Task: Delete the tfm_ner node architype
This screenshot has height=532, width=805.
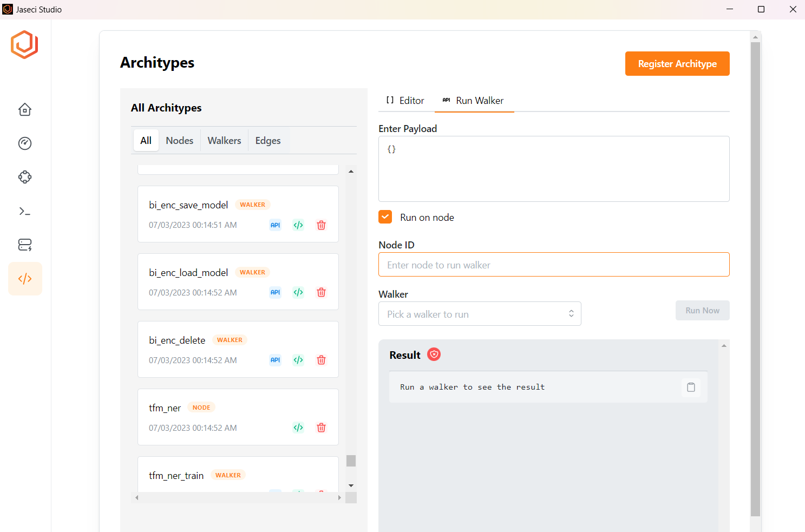Action: pyautogui.click(x=321, y=428)
